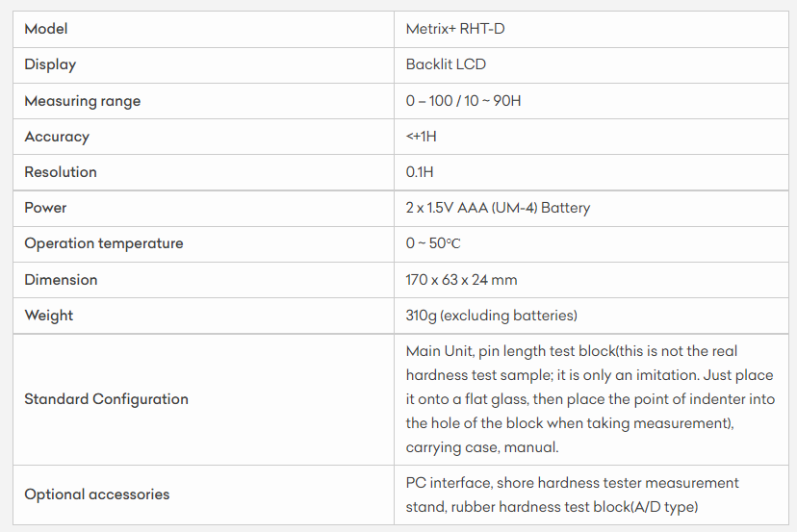
Task: Click the "Dimension" row label
Action: pos(61,280)
